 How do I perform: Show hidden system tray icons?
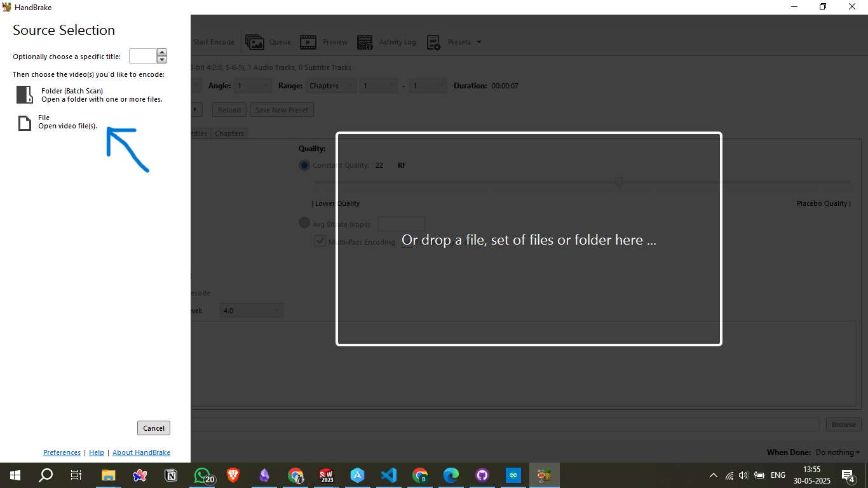(x=713, y=475)
